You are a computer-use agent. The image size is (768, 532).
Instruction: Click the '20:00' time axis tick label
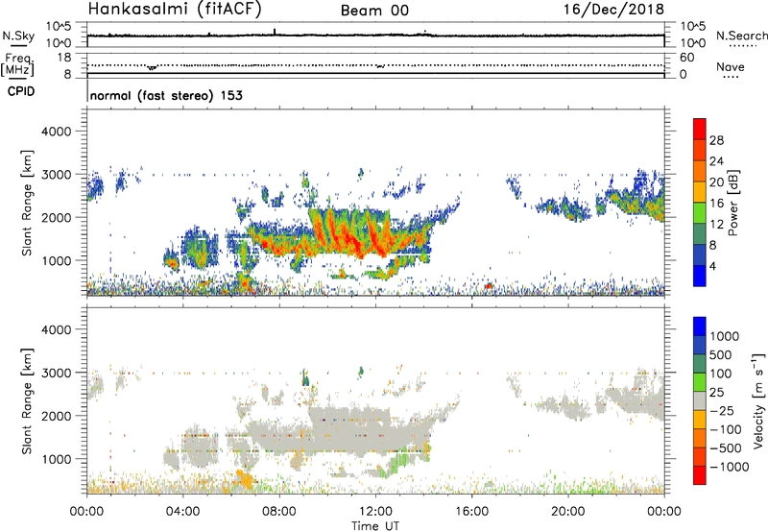(567, 512)
